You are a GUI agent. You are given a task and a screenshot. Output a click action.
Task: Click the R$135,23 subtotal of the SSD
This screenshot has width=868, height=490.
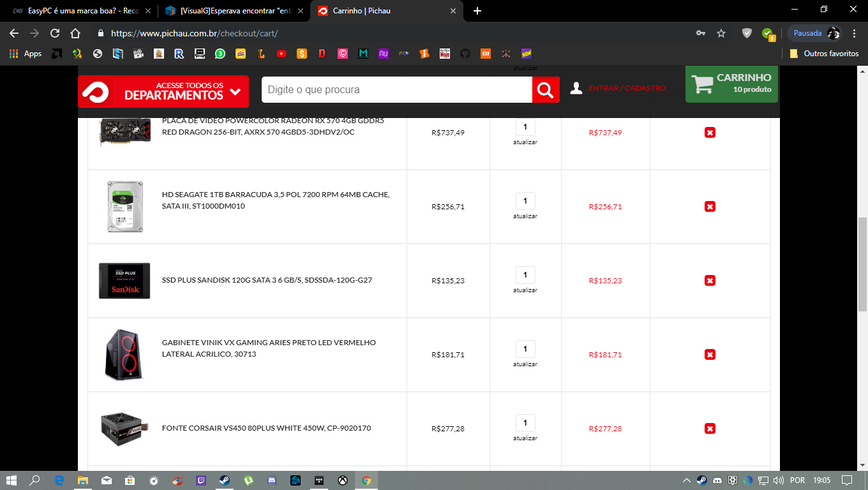tap(605, 281)
